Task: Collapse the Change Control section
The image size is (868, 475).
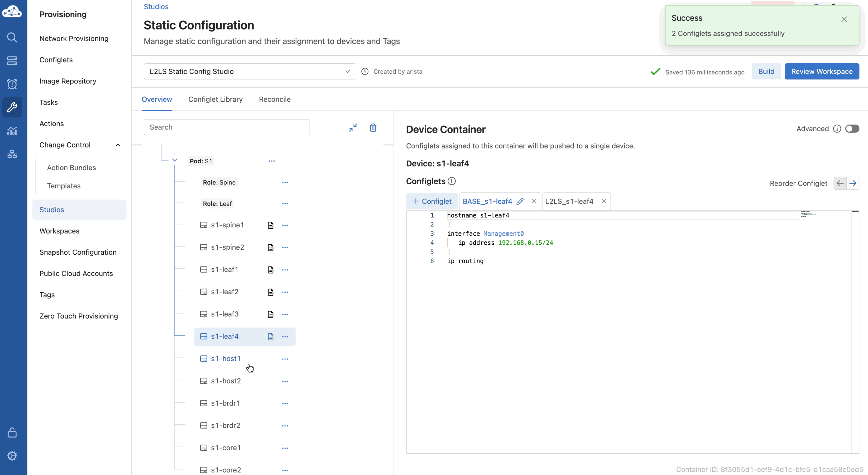Action: pyautogui.click(x=118, y=145)
